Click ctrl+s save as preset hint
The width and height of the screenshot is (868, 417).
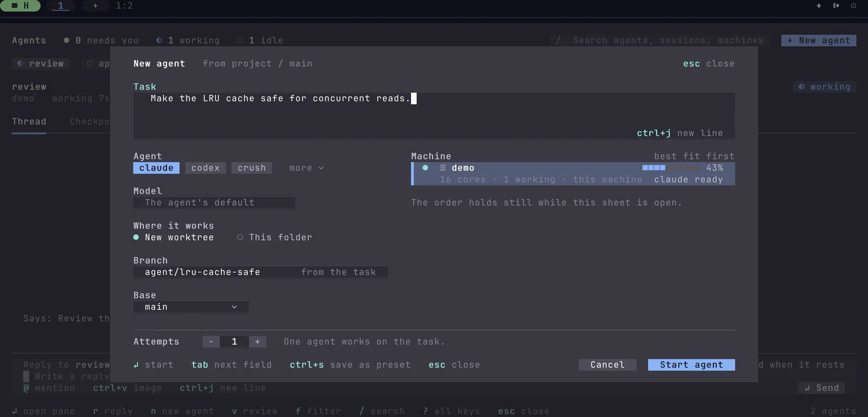tap(350, 365)
